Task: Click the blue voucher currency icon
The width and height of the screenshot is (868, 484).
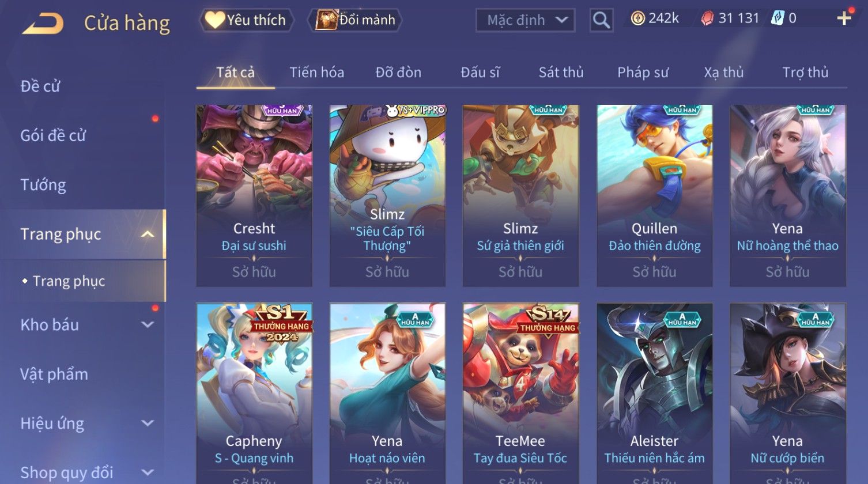Action: (777, 18)
